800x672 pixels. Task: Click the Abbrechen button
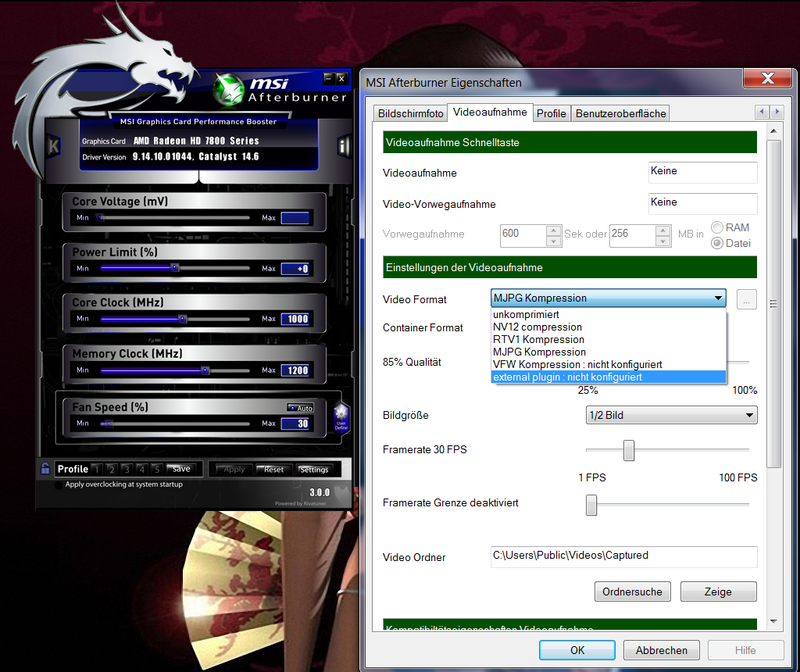pyautogui.click(x=661, y=650)
